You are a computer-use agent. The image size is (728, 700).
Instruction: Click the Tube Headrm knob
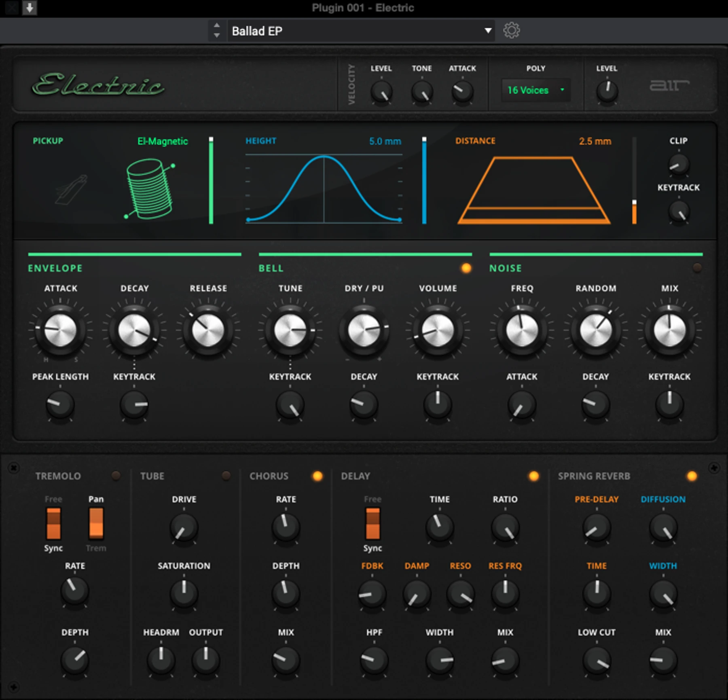pos(161,660)
